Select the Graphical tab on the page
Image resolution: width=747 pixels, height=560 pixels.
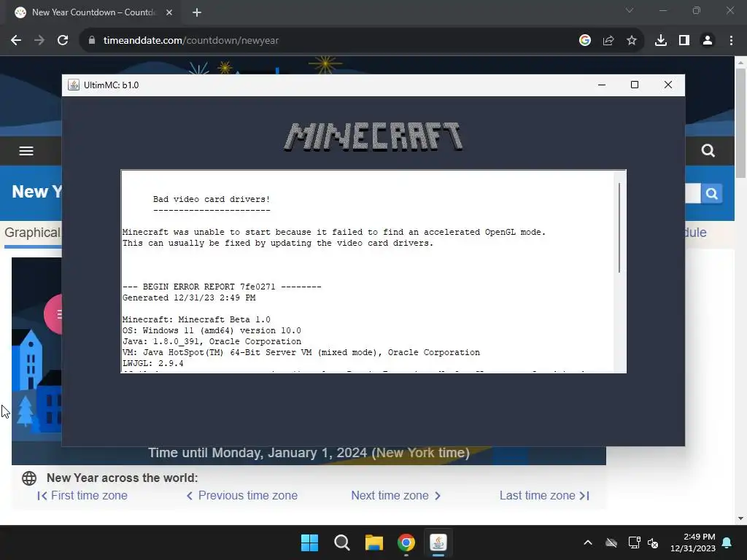(x=32, y=233)
